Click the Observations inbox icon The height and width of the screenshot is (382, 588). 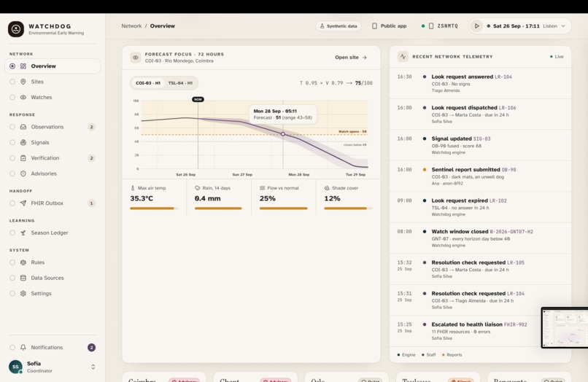pyautogui.click(x=23, y=127)
